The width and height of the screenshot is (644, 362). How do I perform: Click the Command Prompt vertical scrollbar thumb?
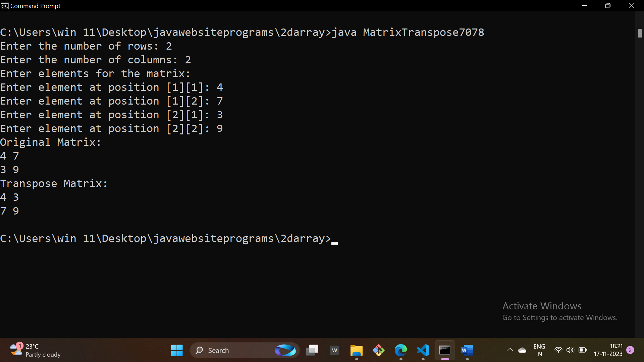click(x=640, y=33)
